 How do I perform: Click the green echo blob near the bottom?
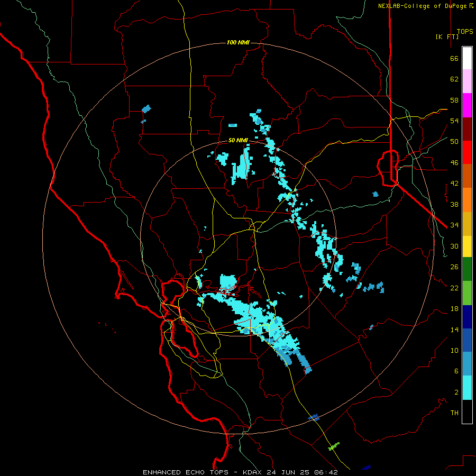[334, 446]
